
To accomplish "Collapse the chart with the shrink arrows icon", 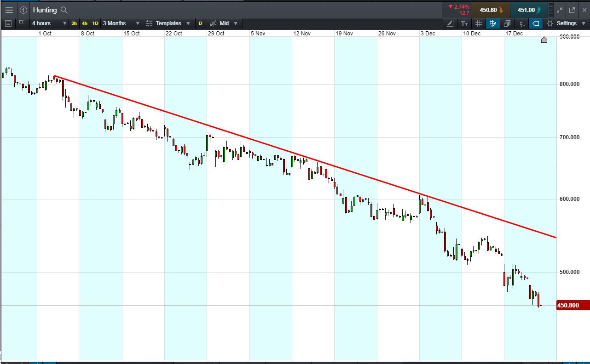I will click(560, 10).
